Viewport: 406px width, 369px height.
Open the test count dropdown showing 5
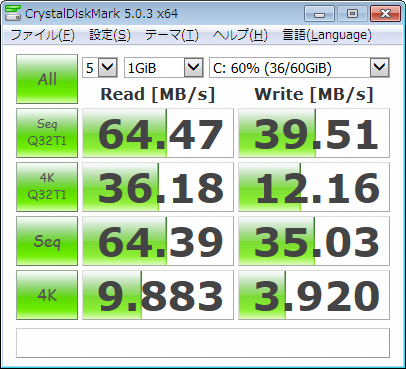click(x=100, y=68)
